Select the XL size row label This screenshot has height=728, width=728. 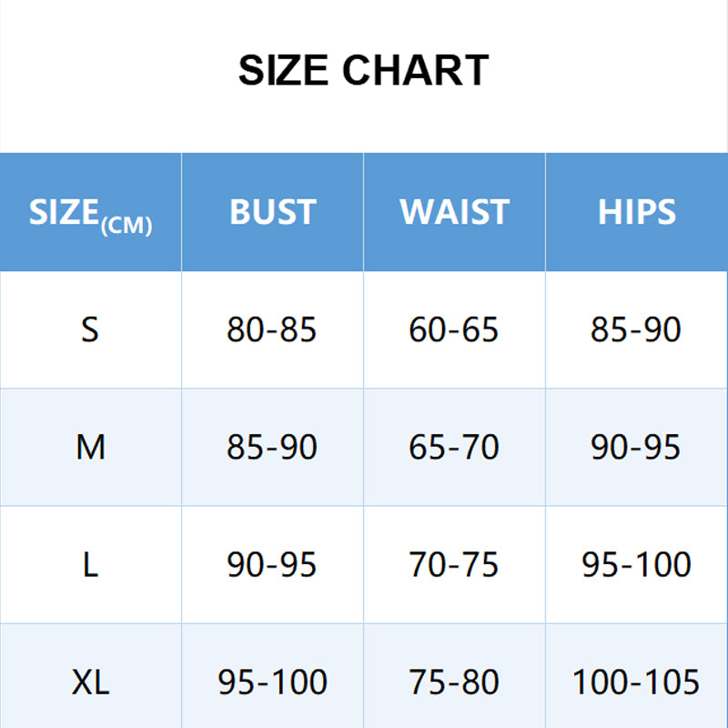coord(90,682)
